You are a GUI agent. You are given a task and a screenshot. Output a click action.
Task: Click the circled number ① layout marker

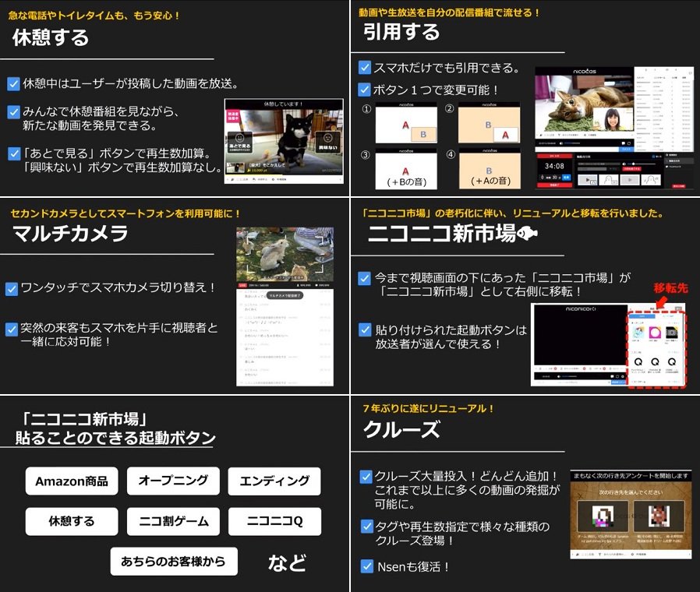click(x=366, y=109)
